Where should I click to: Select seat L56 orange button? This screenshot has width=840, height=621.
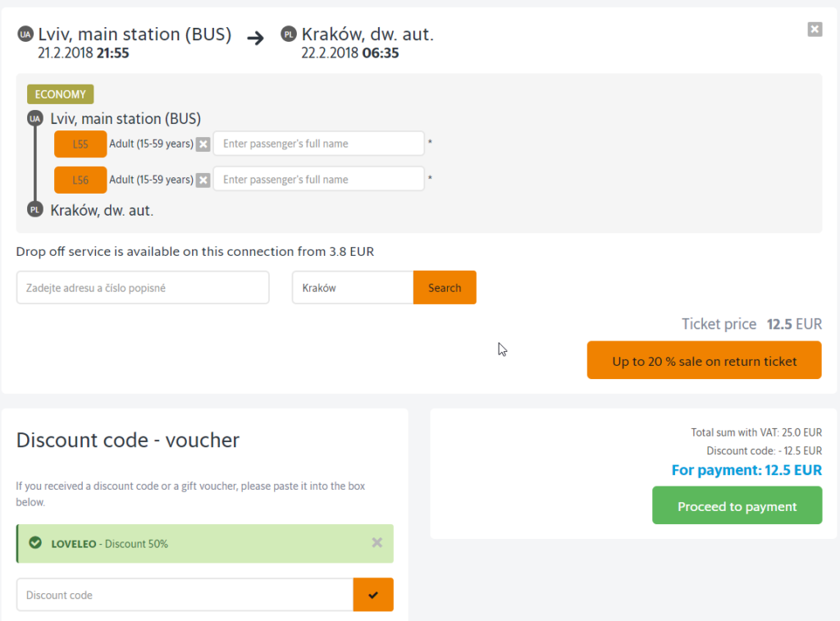[x=80, y=180]
